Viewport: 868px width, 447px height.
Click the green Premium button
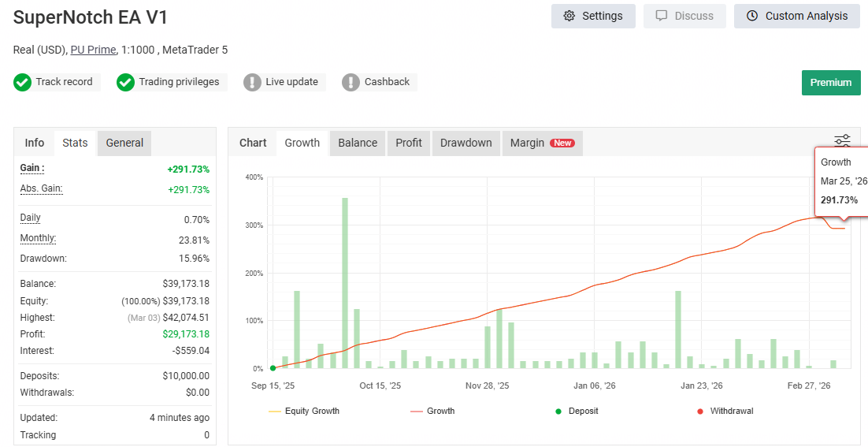[831, 83]
